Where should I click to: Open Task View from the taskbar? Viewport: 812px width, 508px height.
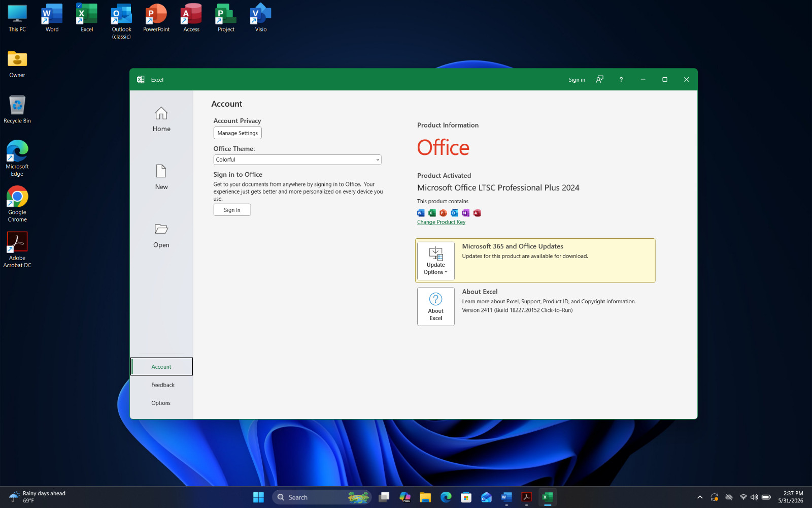(x=384, y=497)
